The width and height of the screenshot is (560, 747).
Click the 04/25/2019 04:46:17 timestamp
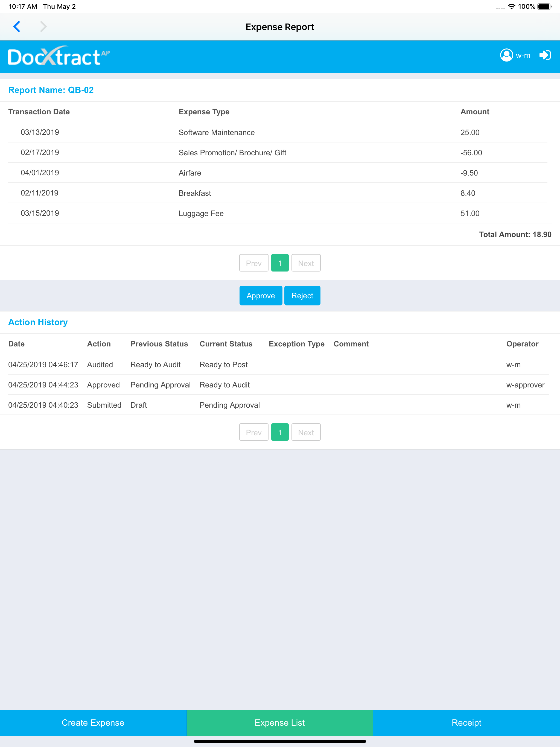[43, 365]
